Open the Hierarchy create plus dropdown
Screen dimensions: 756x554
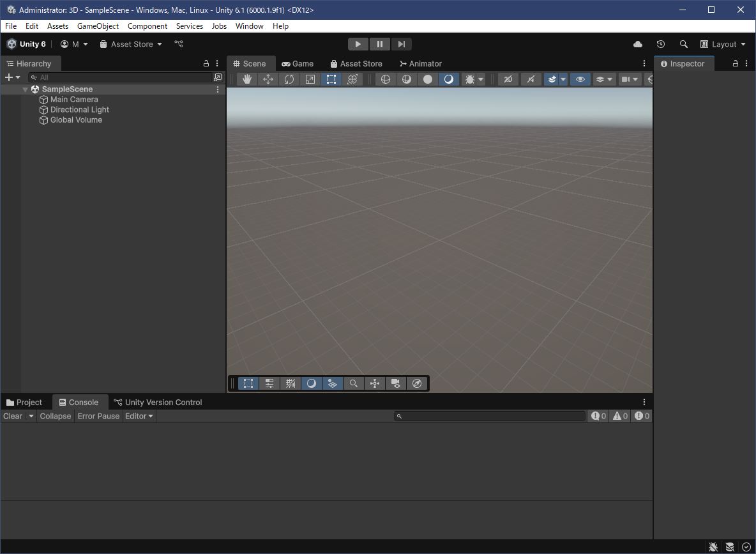(x=13, y=77)
